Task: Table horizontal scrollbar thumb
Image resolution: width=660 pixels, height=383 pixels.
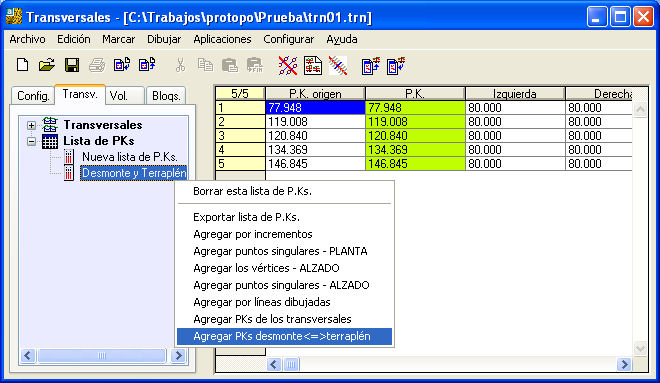Action: [x=291, y=364]
